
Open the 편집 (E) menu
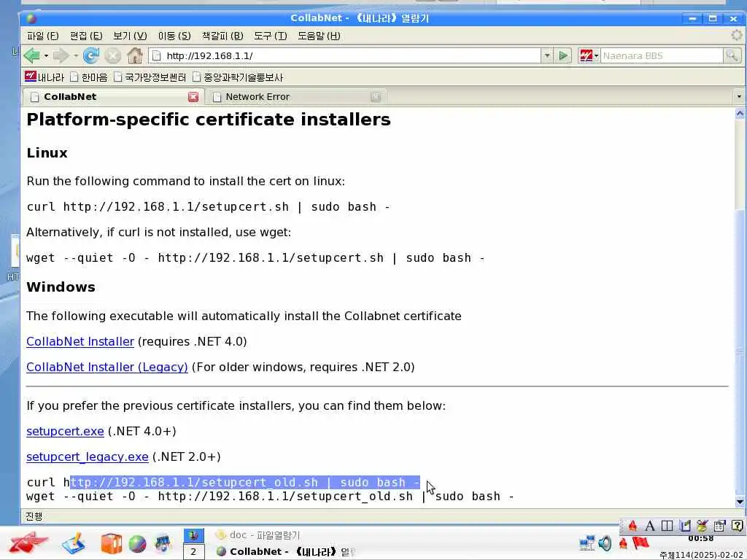click(x=86, y=36)
